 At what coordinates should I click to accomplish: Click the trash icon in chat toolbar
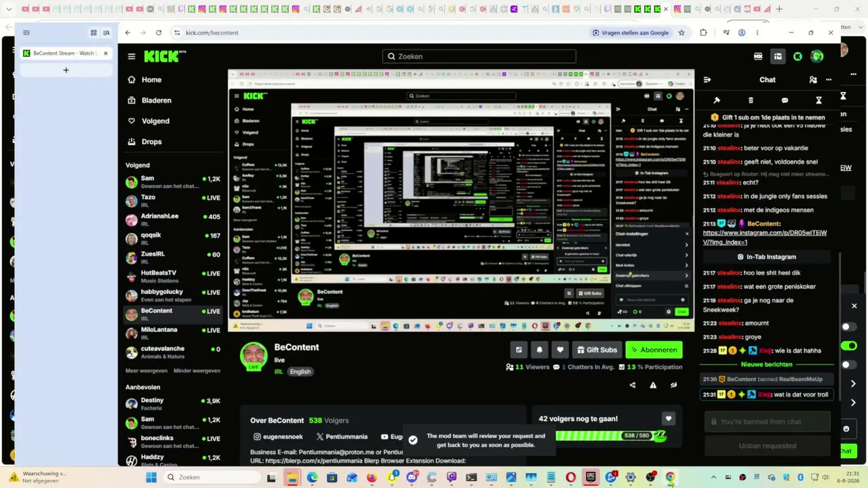(x=751, y=100)
